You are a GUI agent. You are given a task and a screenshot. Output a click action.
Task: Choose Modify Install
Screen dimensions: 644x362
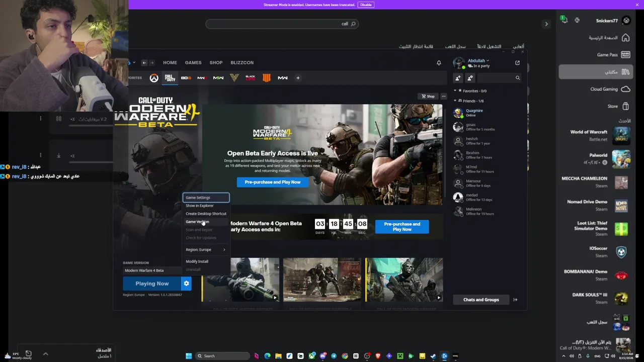point(206,261)
